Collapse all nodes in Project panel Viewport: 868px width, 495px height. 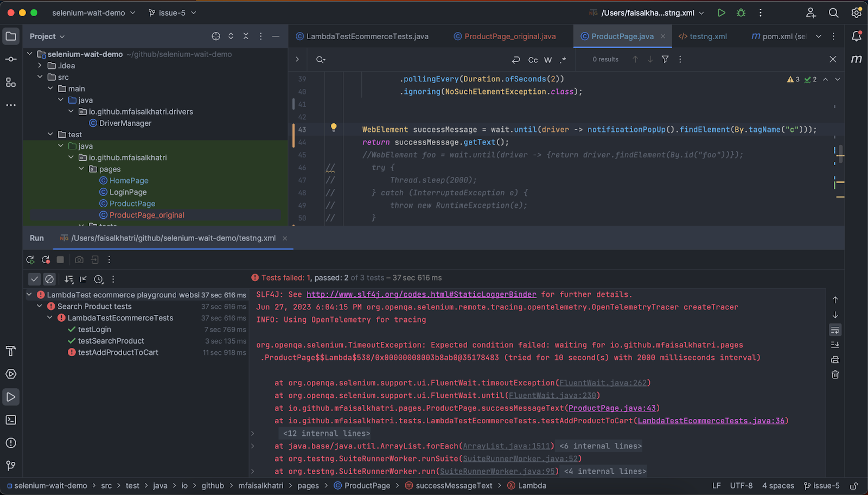[x=245, y=36]
